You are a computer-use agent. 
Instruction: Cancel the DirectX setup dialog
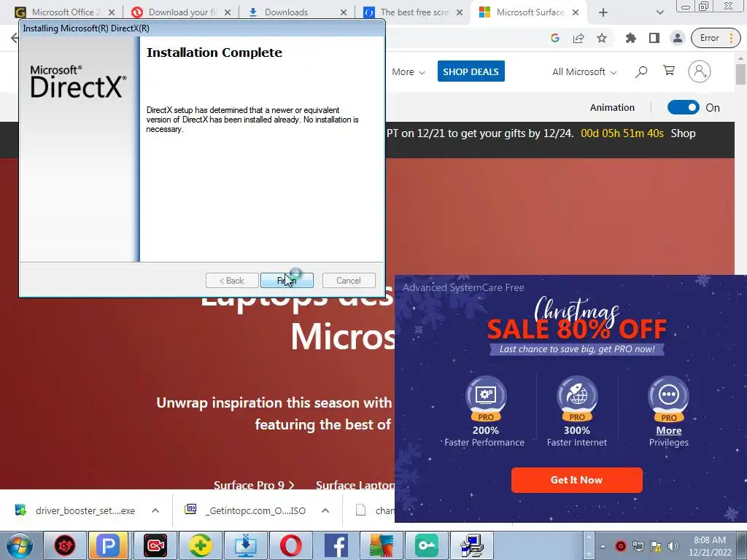[x=349, y=281]
